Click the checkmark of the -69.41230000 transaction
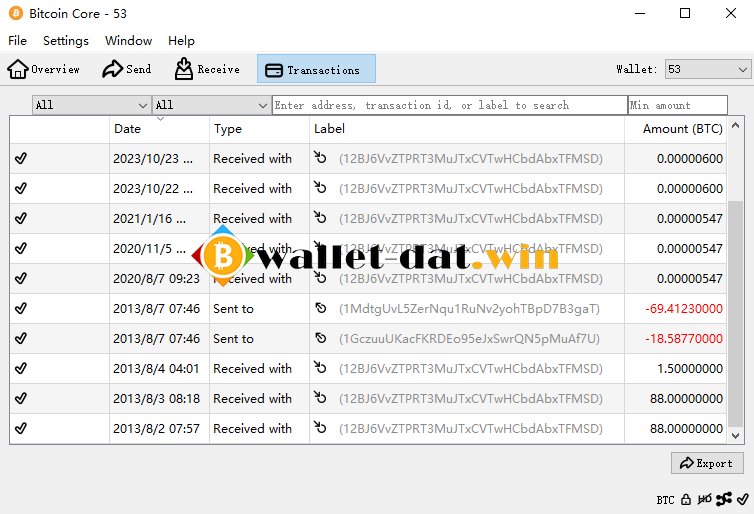754x514 pixels. tap(21, 308)
